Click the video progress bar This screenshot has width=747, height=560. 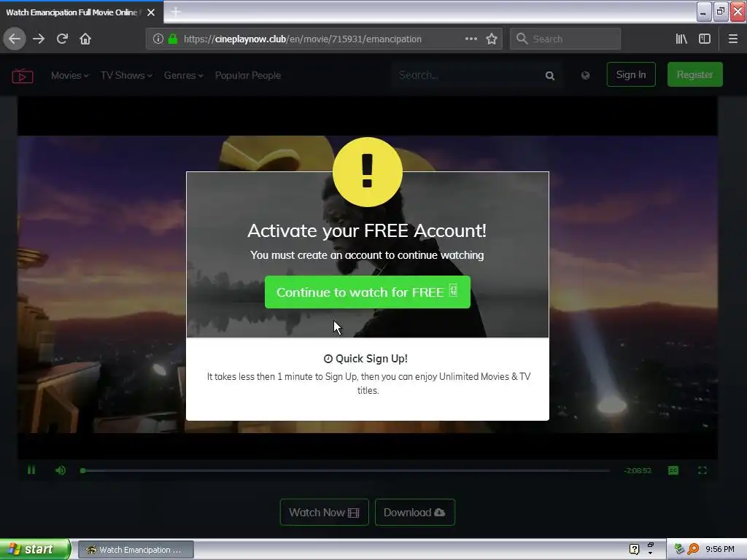347,470
